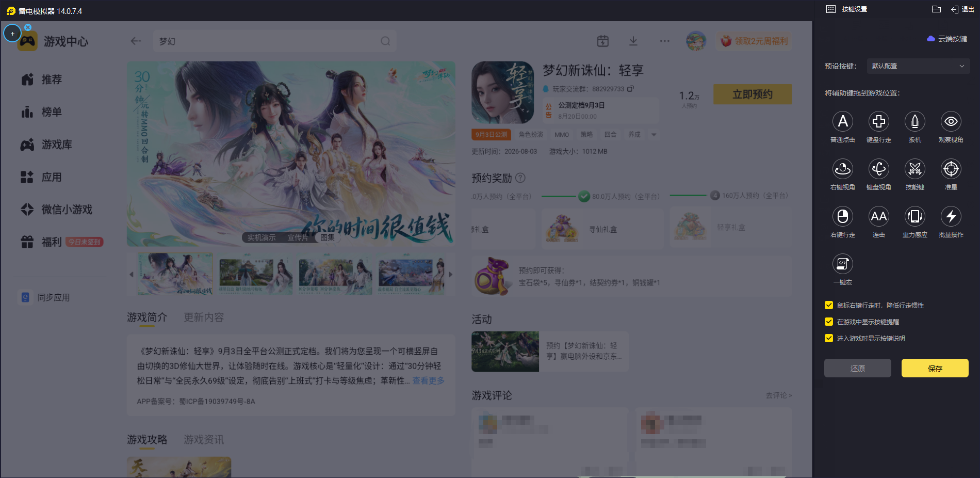980x478 pixels.
Task: Open 微信小游戏 in the sidebar
Action: [x=57, y=210]
